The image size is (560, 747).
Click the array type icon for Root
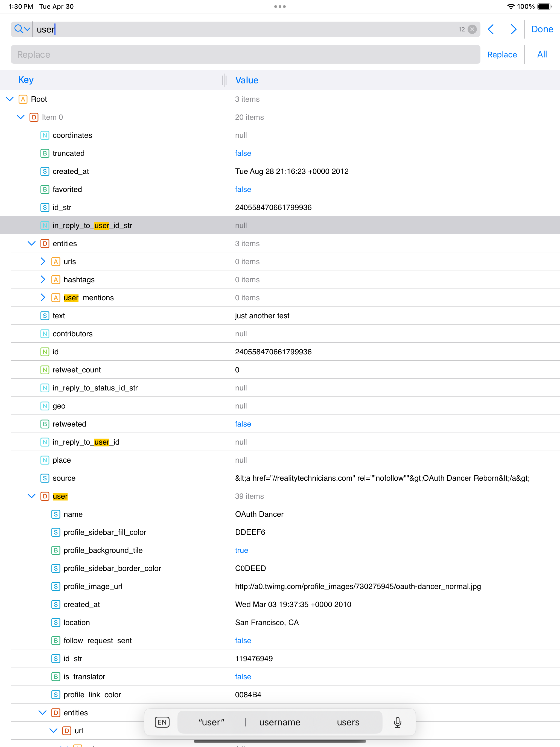point(23,99)
